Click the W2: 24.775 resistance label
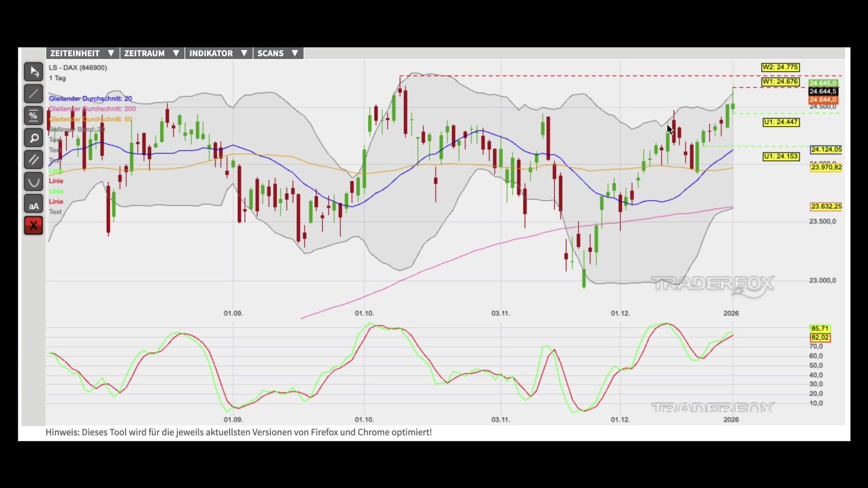Screen dimensions: 868x488 pyautogui.click(x=780, y=67)
